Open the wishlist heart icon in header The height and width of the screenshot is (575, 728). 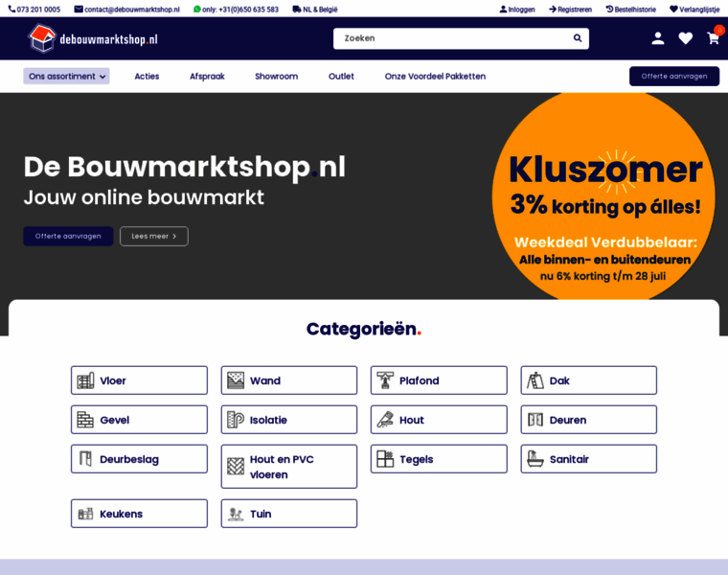[685, 38]
